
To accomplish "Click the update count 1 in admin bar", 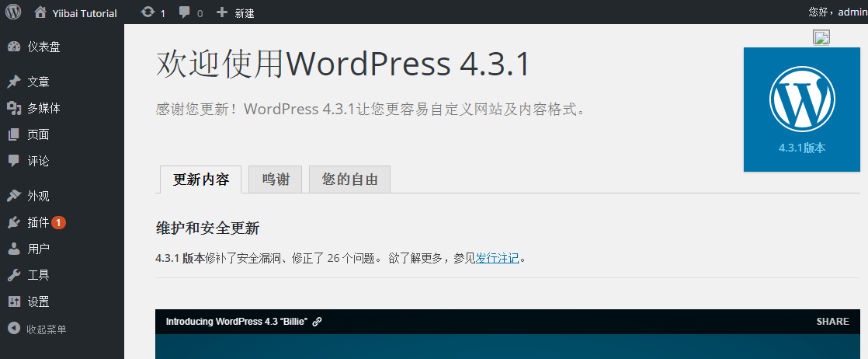I will click(163, 14).
